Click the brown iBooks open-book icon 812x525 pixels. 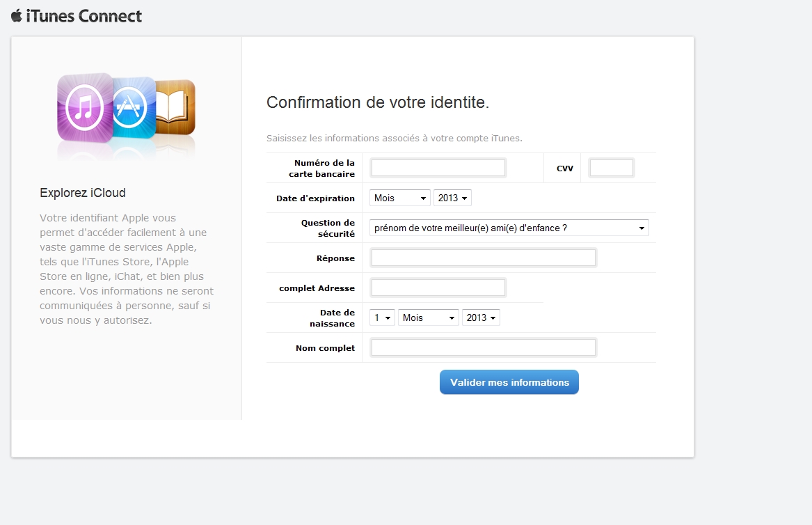click(x=176, y=107)
